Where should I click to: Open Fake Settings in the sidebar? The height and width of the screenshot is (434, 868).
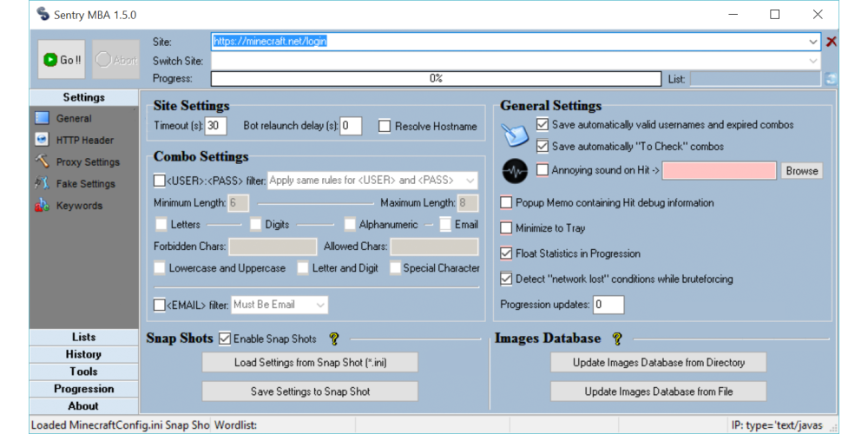[85, 184]
